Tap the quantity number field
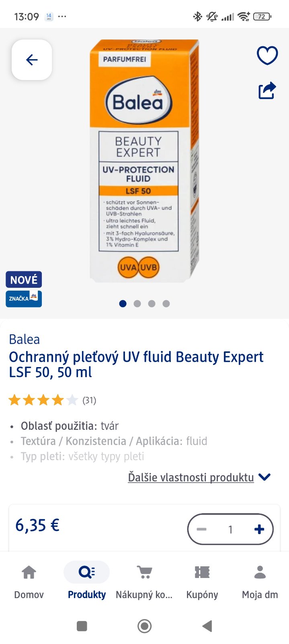 click(230, 529)
